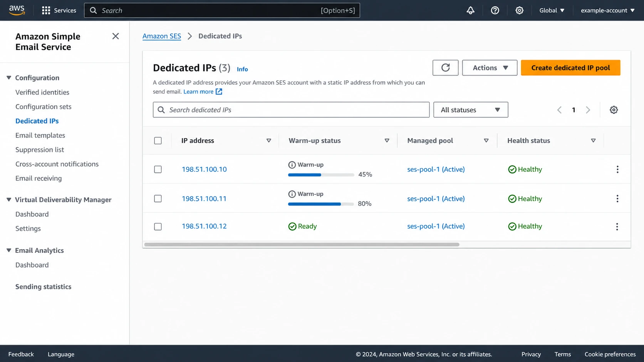Open table preferences gear icon
Screen dimensions: 644x362
click(x=614, y=110)
